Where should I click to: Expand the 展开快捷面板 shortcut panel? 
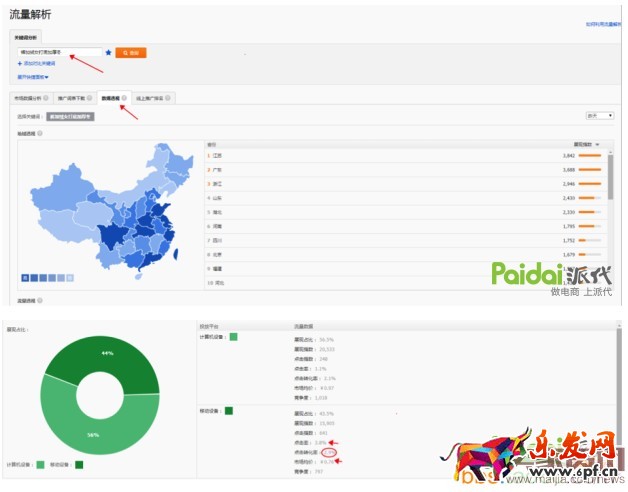pos(33,76)
